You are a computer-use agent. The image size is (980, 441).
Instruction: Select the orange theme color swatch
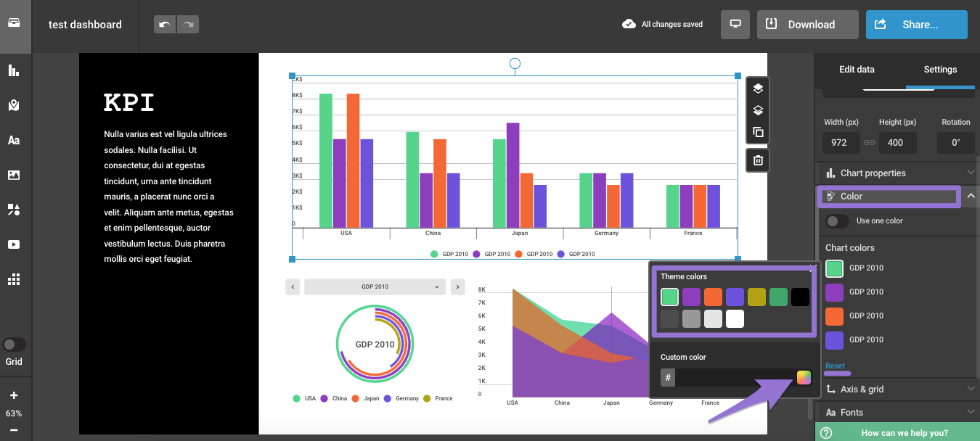(713, 297)
